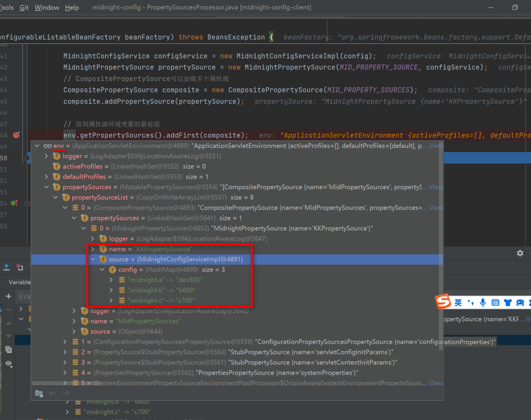Select the MidnightPropertySource@4892 element row

237,228
